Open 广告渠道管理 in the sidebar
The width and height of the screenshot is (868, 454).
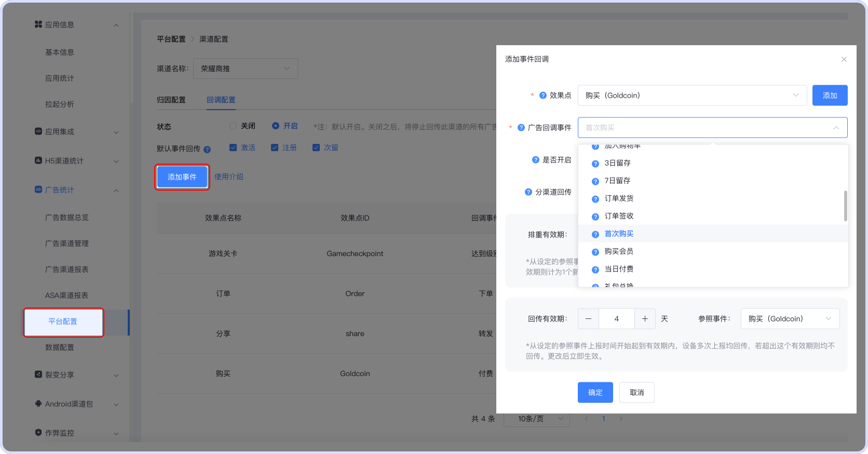click(x=67, y=244)
